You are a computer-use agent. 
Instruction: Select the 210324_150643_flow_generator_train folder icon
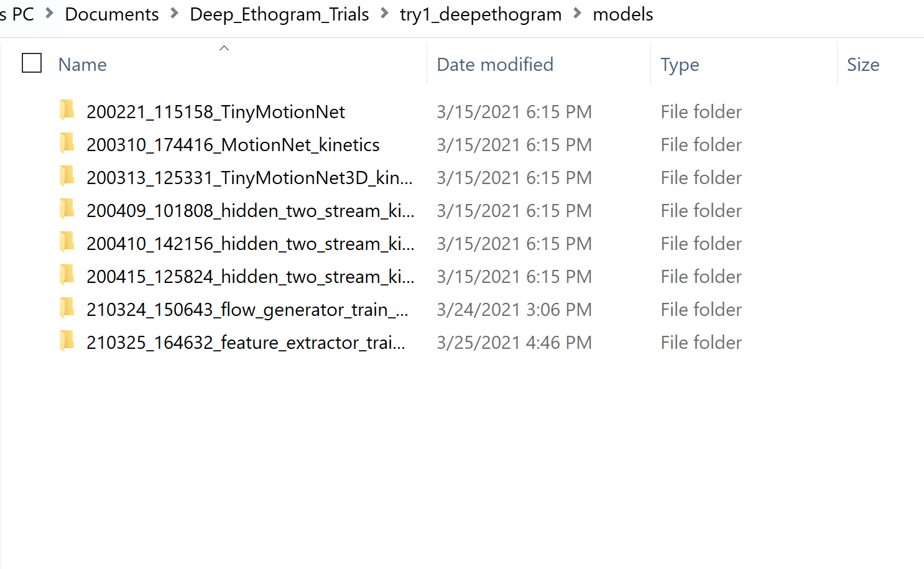coord(67,308)
